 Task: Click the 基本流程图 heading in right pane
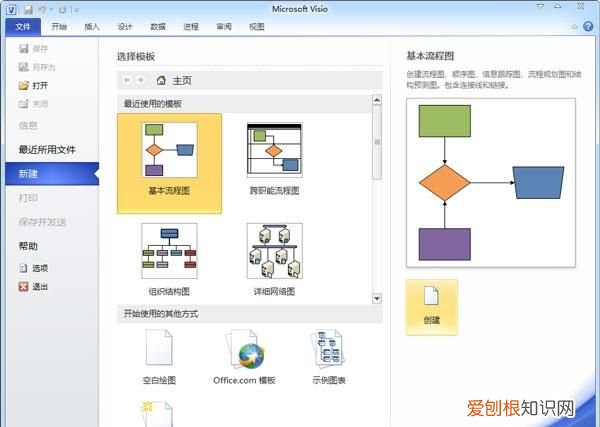430,56
